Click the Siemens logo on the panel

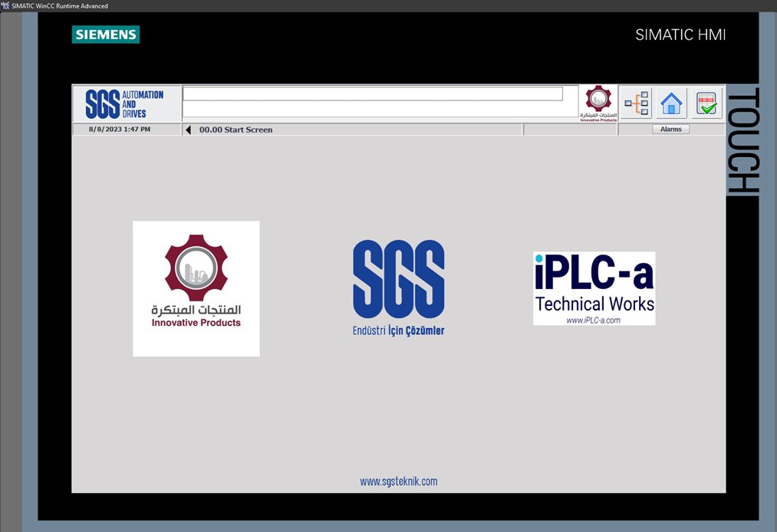(x=106, y=34)
